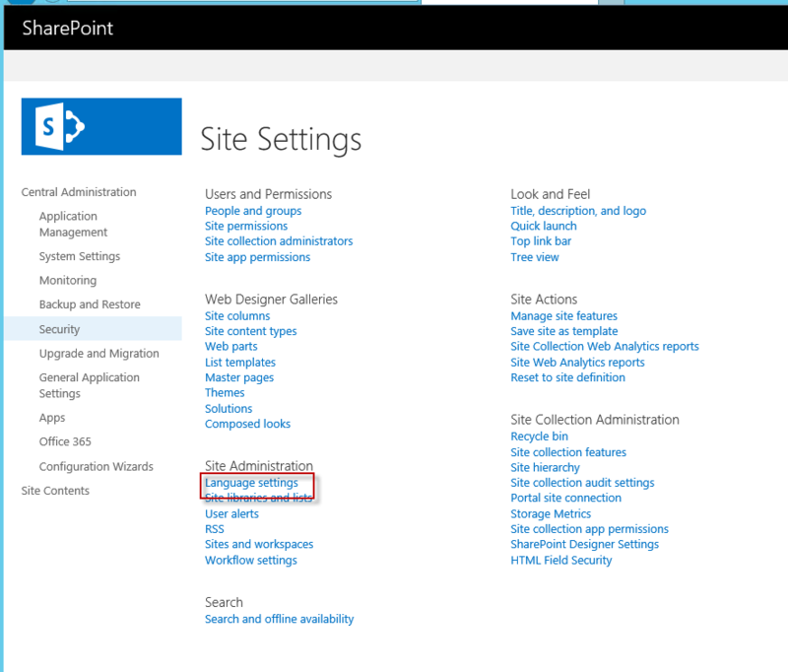788x672 pixels.
Task: Open Top link bar settings
Action: point(541,241)
